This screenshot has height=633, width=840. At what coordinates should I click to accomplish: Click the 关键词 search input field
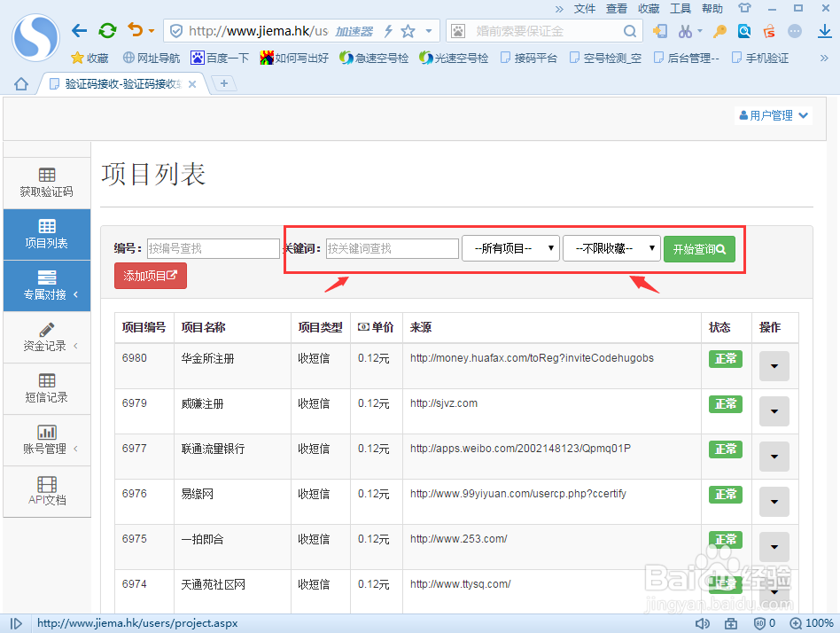click(393, 249)
